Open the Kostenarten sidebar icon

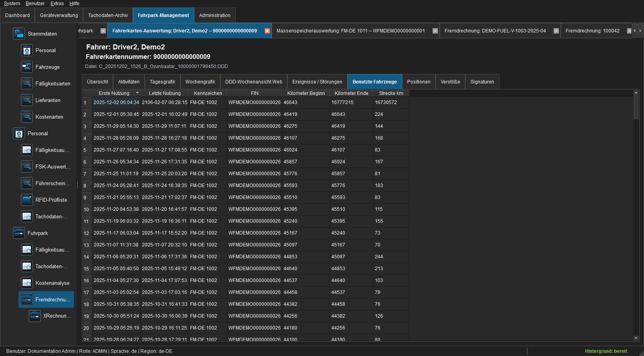(26, 117)
